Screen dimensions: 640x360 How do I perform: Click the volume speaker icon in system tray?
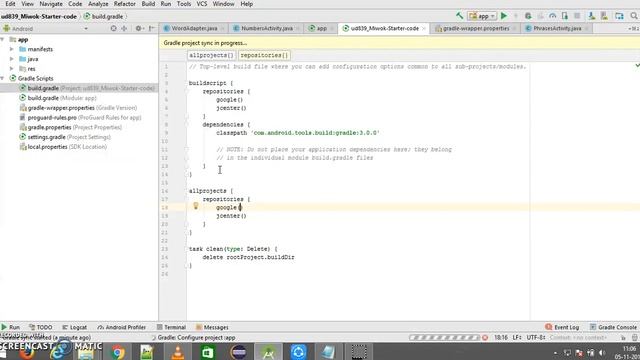point(602,353)
